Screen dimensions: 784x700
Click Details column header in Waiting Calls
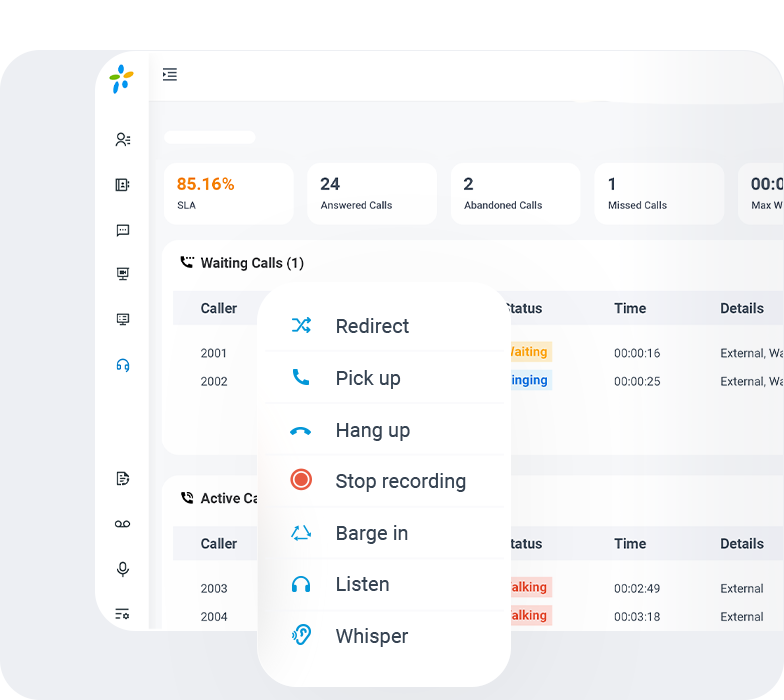point(742,308)
